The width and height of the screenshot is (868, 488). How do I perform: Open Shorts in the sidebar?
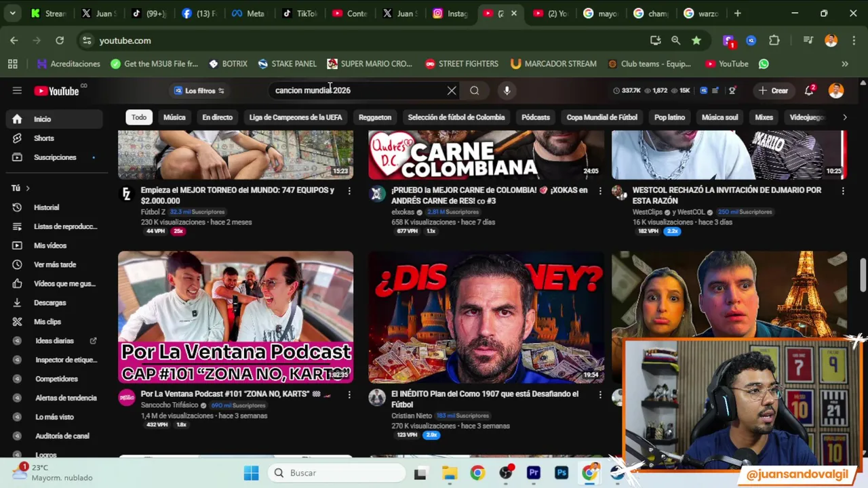coord(54,138)
